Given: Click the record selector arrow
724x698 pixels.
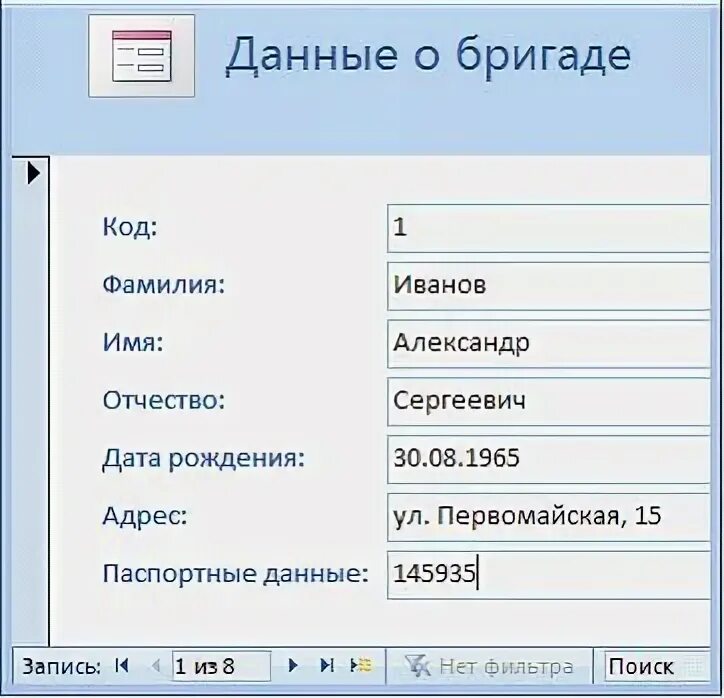Looking at the screenshot, I should tap(33, 173).
